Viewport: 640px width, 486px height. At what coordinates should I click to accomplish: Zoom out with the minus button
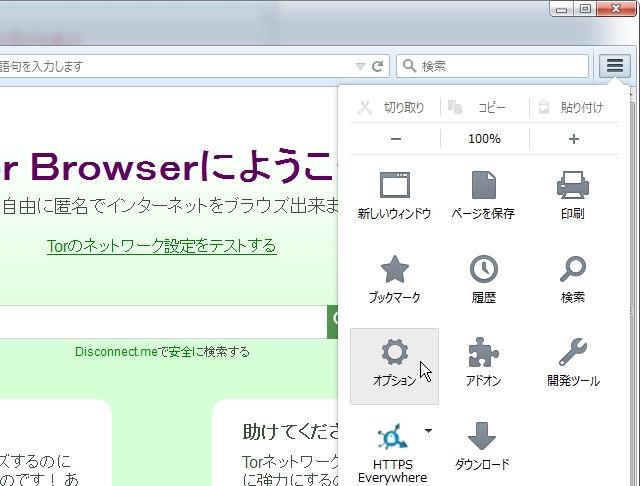396,139
